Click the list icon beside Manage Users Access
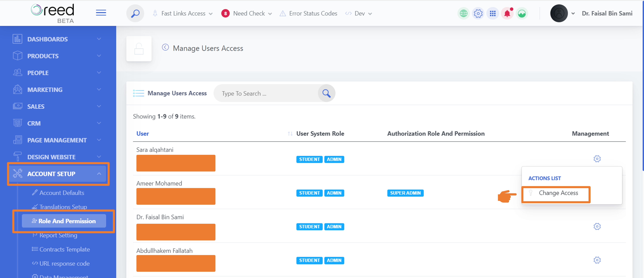 click(138, 93)
